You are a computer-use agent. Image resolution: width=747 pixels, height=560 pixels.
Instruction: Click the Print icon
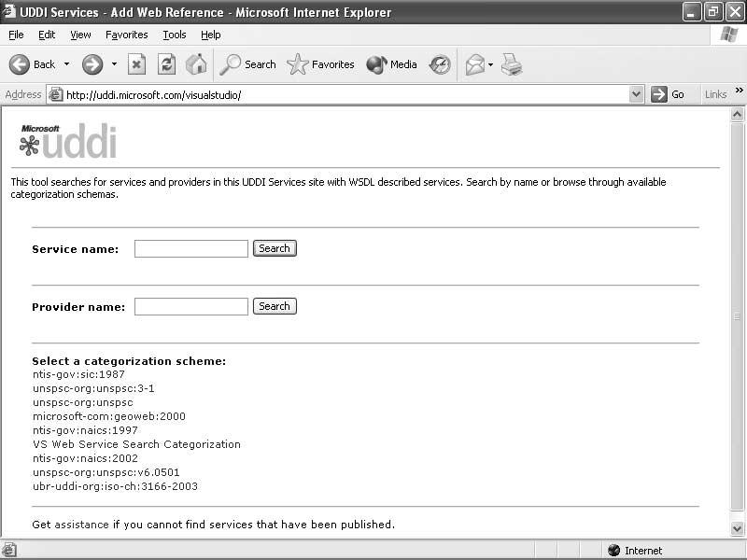point(512,64)
